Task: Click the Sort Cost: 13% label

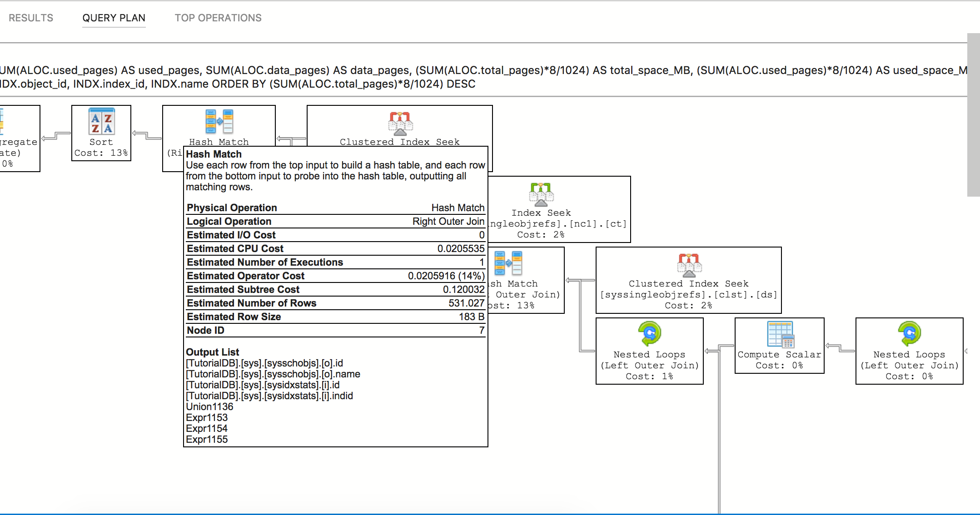Action: point(101,153)
